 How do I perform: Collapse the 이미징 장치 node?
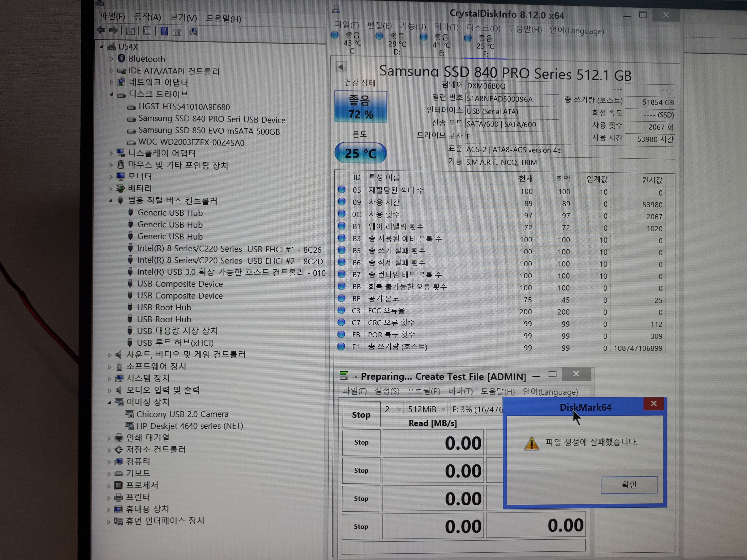(109, 402)
